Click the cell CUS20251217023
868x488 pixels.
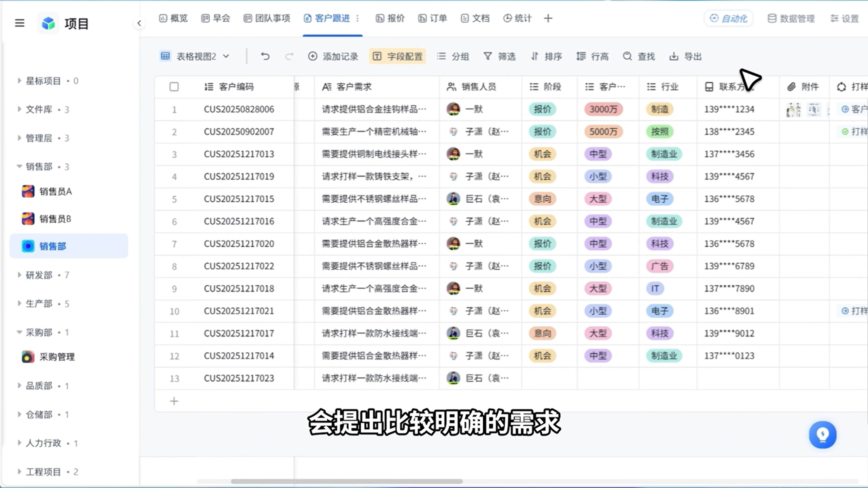(x=239, y=378)
